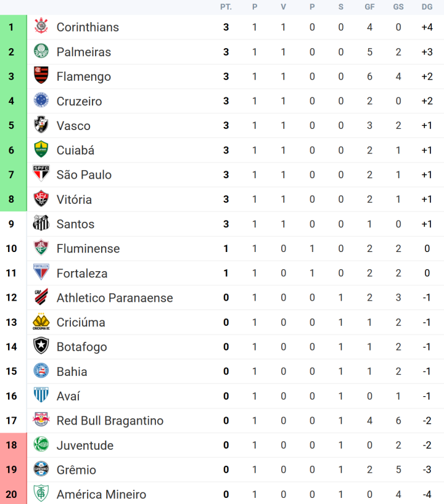The image size is (444, 504).
Task: Click the Santos club logo
Action: click(41, 224)
